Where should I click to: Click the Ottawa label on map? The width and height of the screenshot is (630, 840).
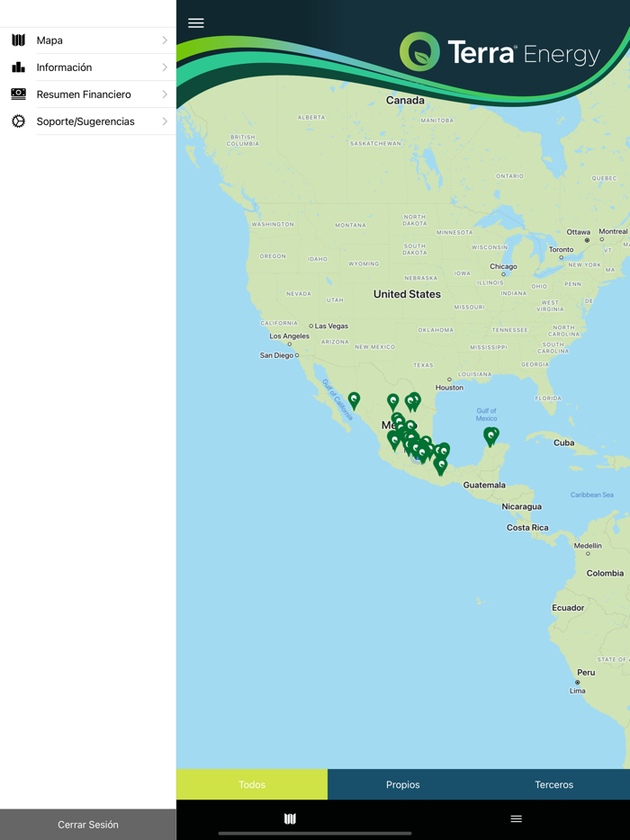click(x=579, y=232)
